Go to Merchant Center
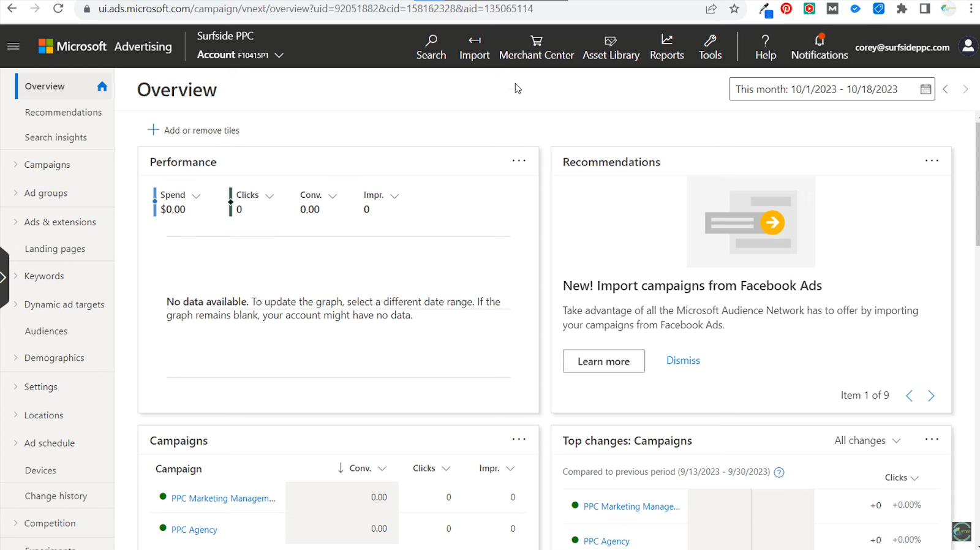 point(537,47)
